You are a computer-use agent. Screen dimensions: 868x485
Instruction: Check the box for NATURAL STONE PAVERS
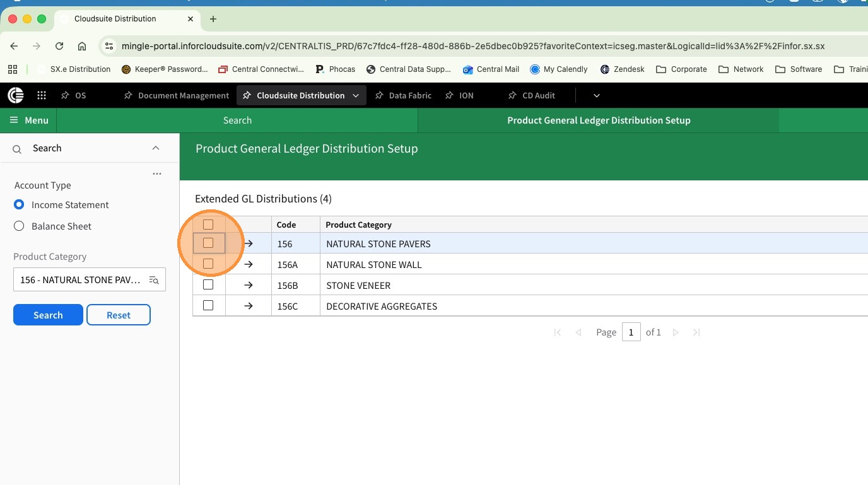(208, 243)
